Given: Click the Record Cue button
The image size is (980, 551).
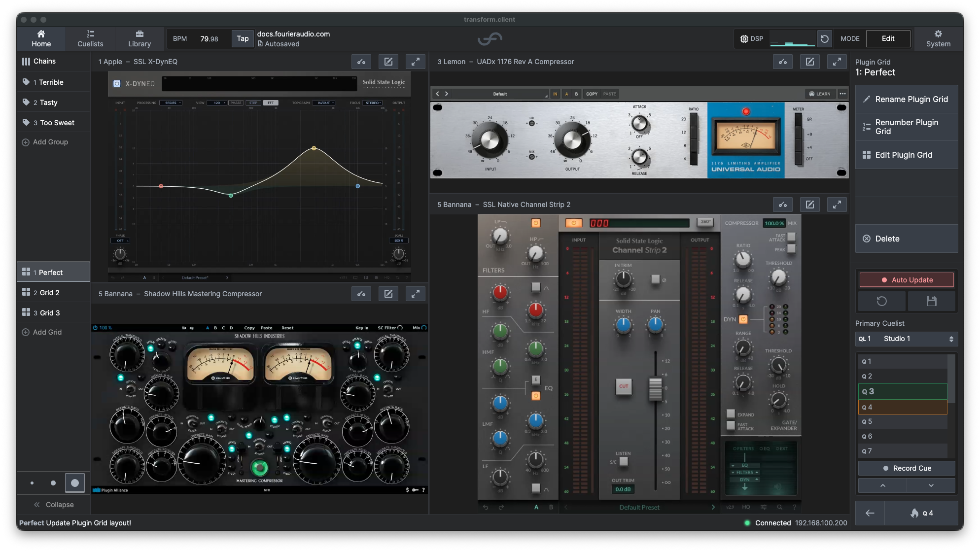Looking at the screenshot, I should (x=907, y=468).
